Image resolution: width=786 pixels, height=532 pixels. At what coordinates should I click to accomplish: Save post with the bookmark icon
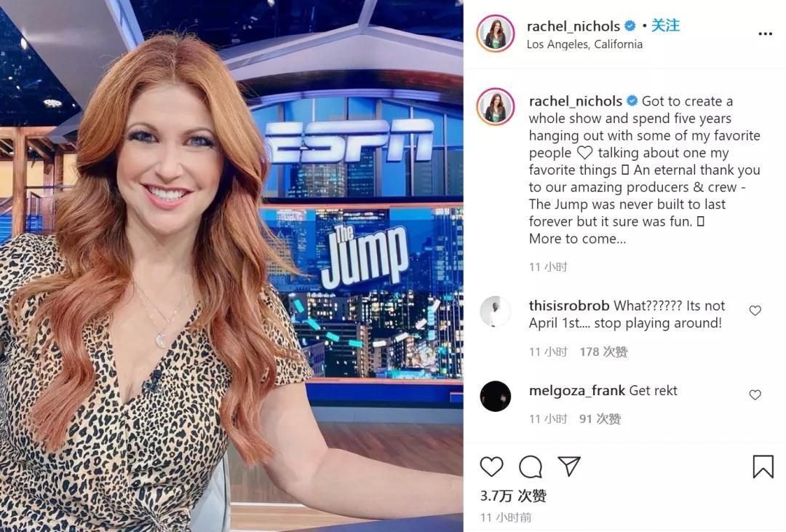coord(763,467)
